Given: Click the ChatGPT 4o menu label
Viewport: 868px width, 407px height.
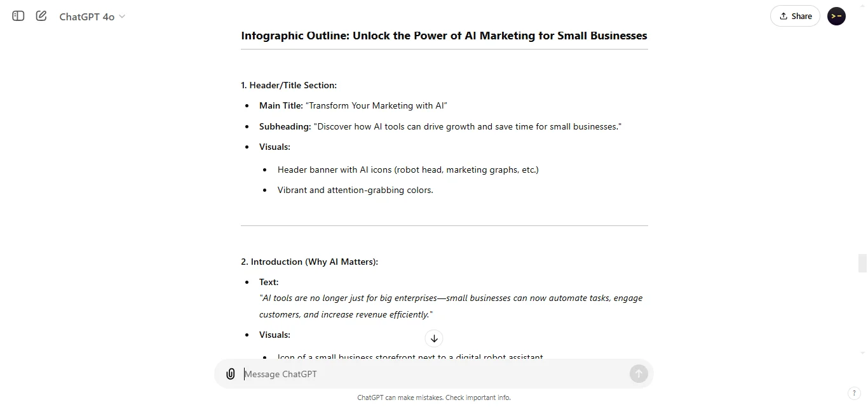Looking at the screenshot, I should tap(87, 17).
